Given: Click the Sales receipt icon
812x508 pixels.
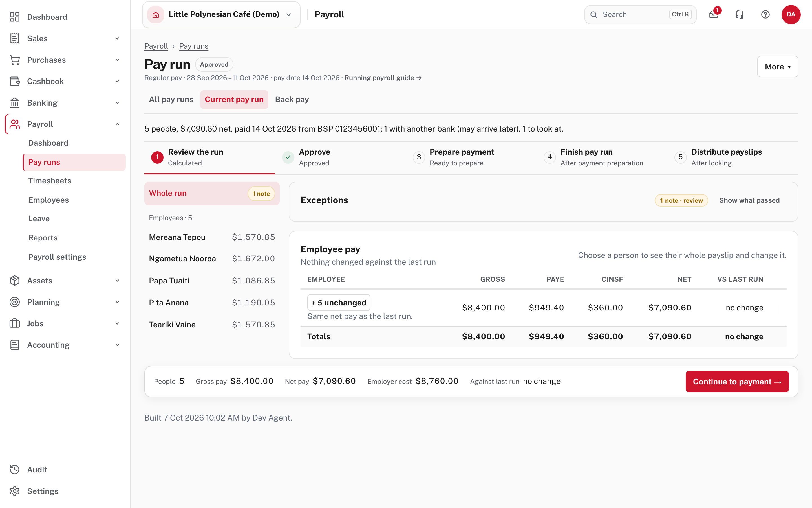Looking at the screenshot, I should [x=14, y=38].
